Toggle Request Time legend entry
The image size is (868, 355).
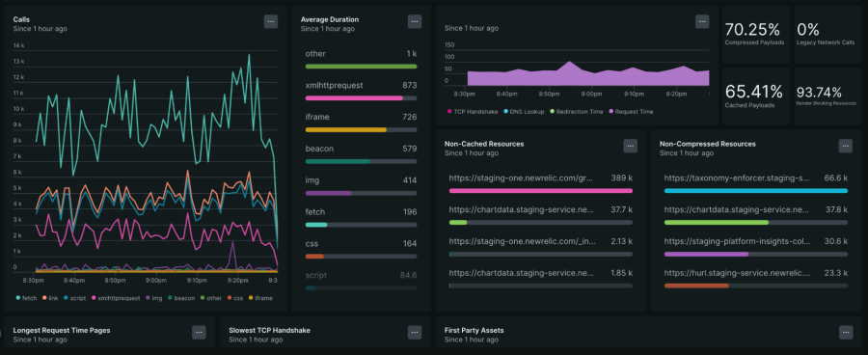[x=631, y=111]
